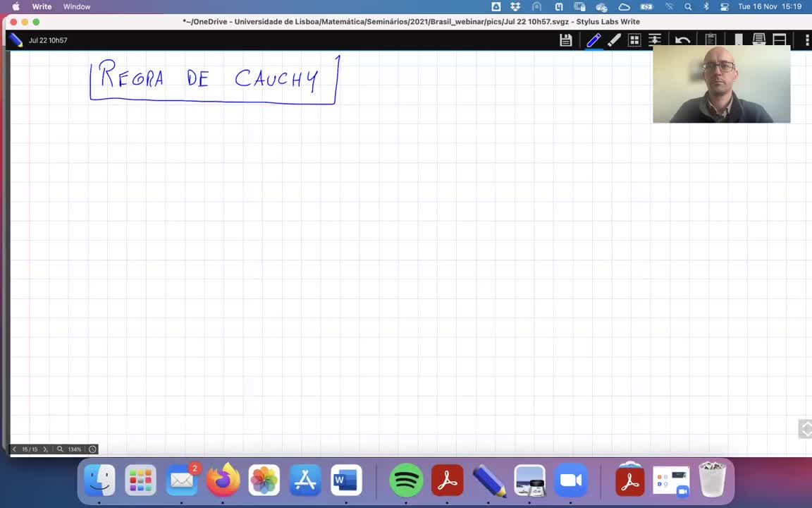Open minimized Zoom window thumbnail in Dock

coord(671,481)
